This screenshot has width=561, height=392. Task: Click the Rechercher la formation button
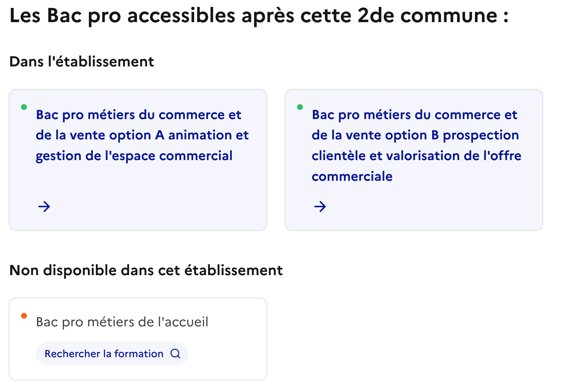coord(112,353)
